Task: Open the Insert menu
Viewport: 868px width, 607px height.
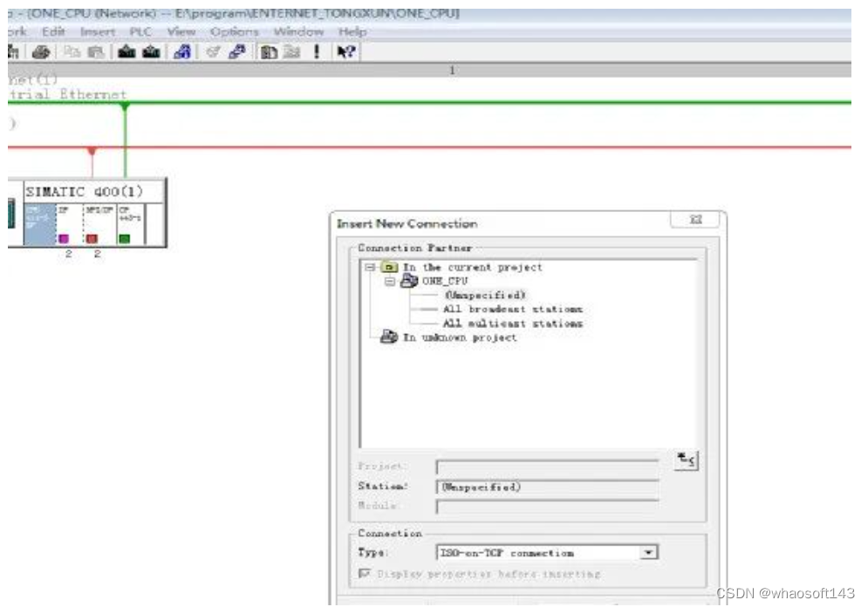Action: (x=98, y=31)
